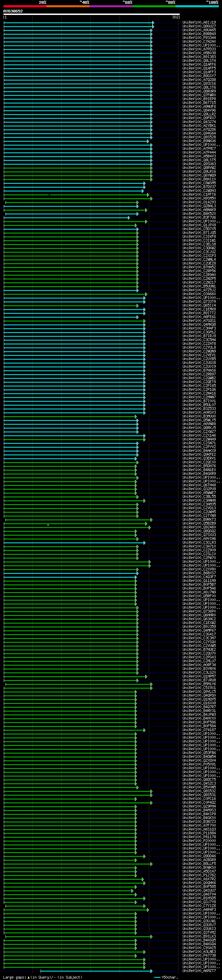Select the UniRef100_P05091 label

tap(199, 764)
